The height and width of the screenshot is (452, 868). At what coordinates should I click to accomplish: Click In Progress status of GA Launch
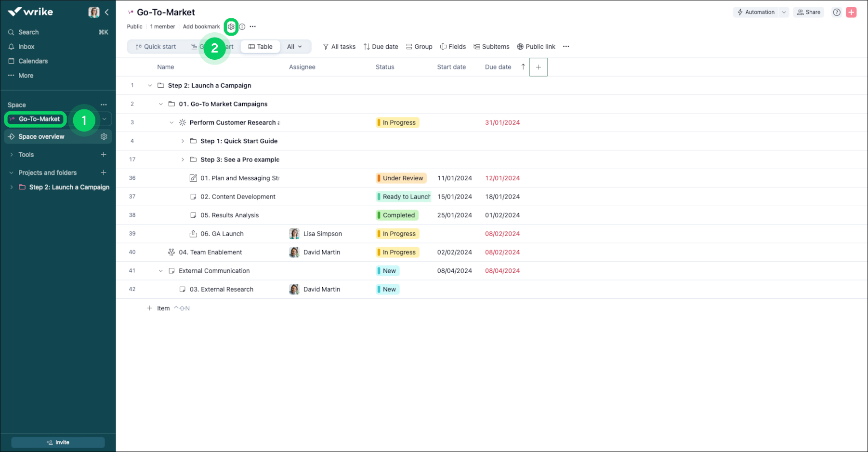[x=398, y=234]
